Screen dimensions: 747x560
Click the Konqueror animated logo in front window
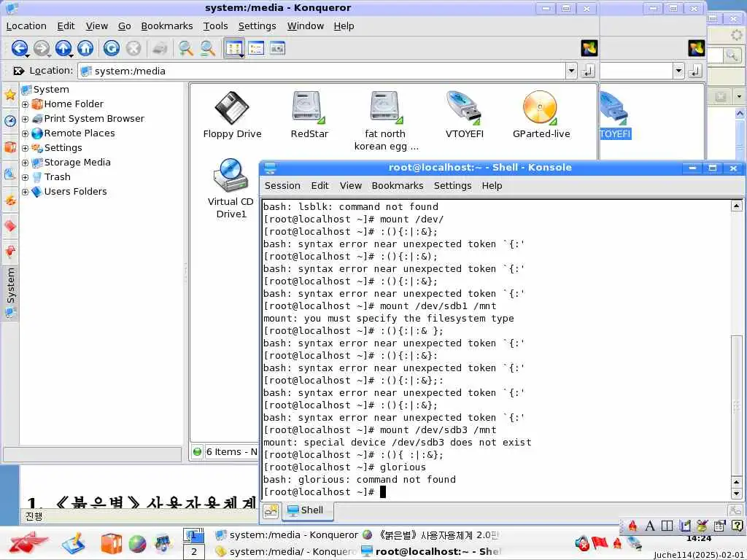click(589, 48)
